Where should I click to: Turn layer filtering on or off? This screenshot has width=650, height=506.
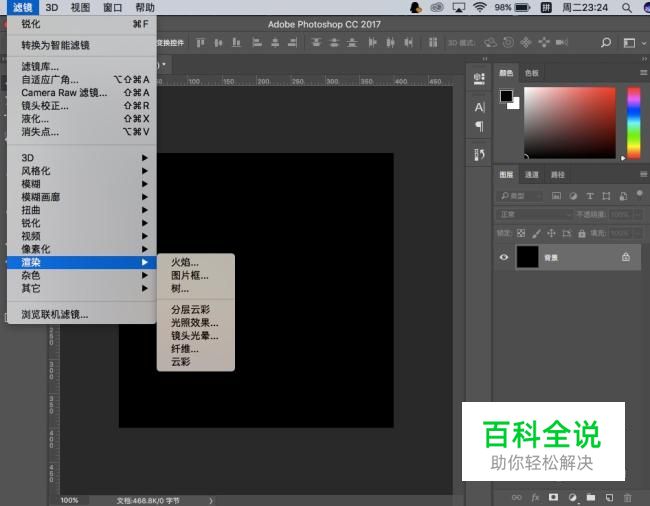pos(640,194)
